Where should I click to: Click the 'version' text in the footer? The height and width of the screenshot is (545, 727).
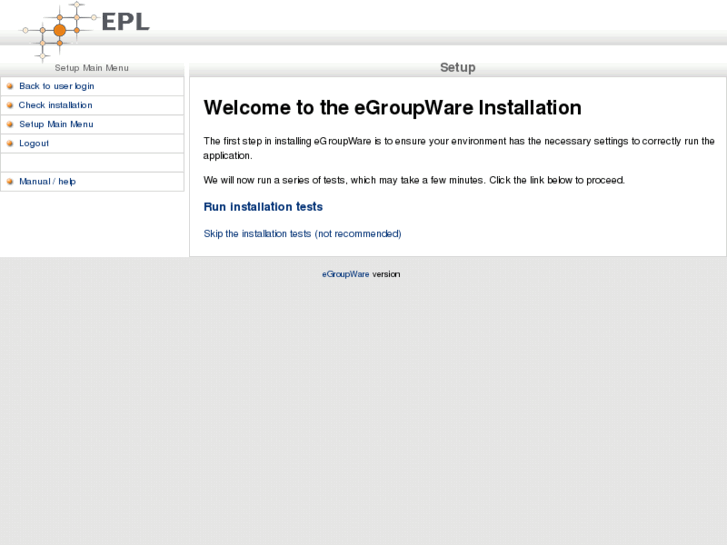coord(386,274)
